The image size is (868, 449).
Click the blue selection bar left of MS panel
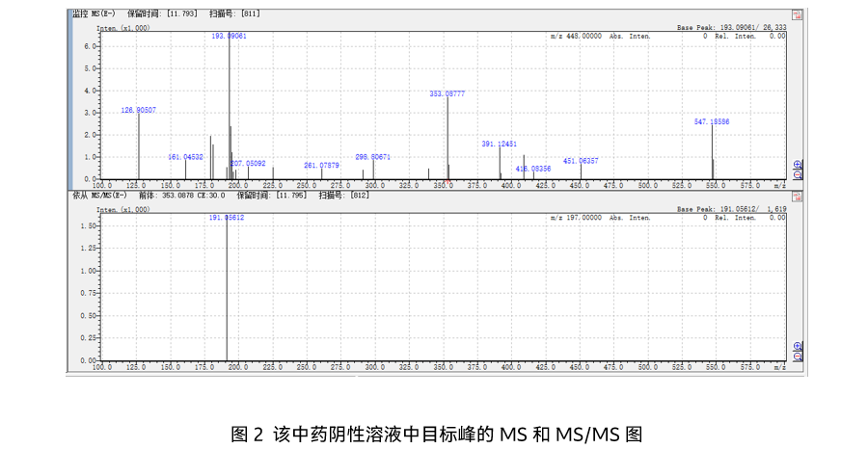69,99
